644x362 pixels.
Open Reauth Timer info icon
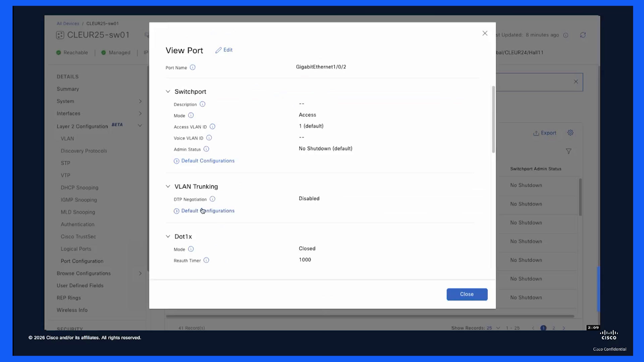[x=206, y=260]
